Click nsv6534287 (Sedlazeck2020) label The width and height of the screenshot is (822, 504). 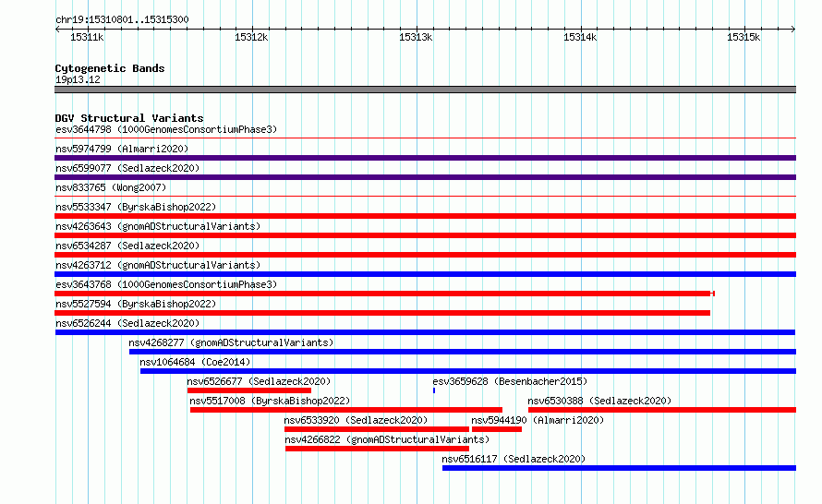pyautogui.click(x=127, y=246)
